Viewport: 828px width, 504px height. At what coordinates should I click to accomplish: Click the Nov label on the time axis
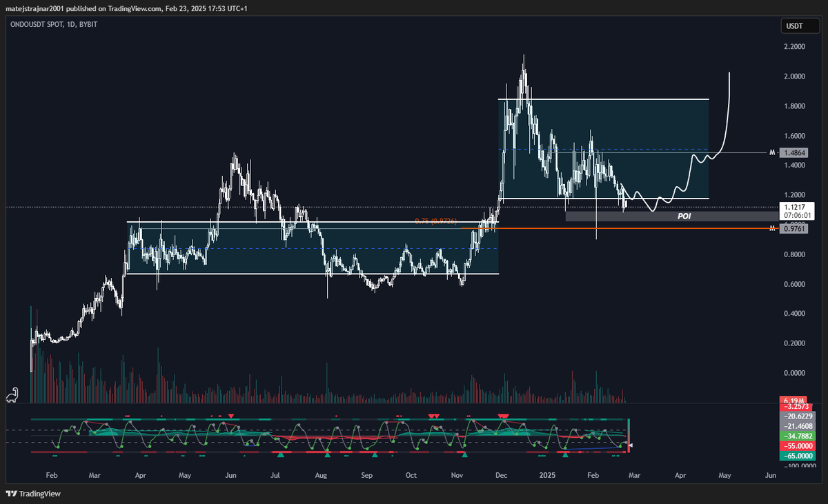457,476
